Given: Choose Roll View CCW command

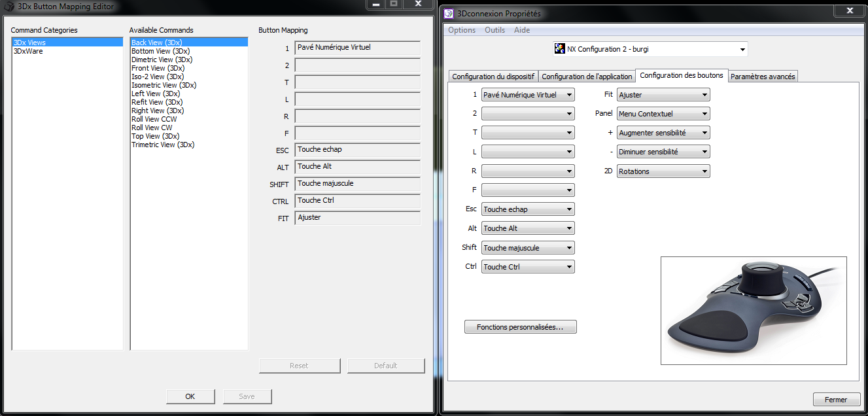Looking at the screenshot, I should 189,119.
